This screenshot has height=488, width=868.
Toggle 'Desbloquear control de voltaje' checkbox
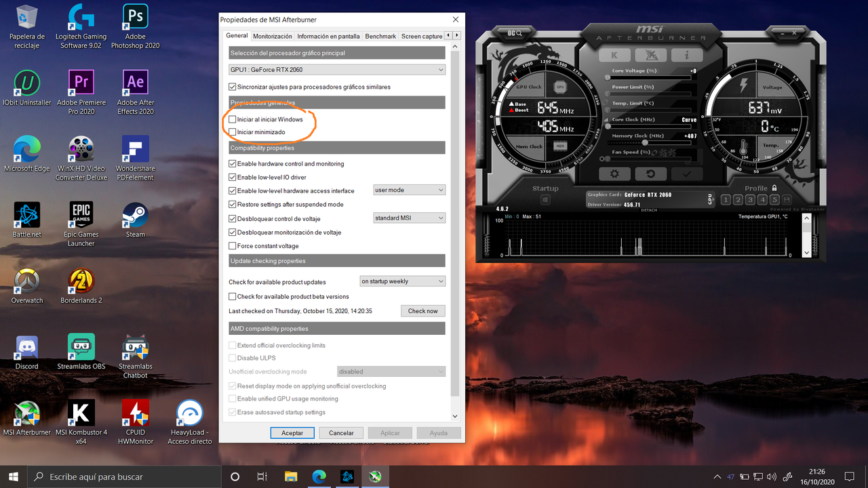[x=233, y=219]
